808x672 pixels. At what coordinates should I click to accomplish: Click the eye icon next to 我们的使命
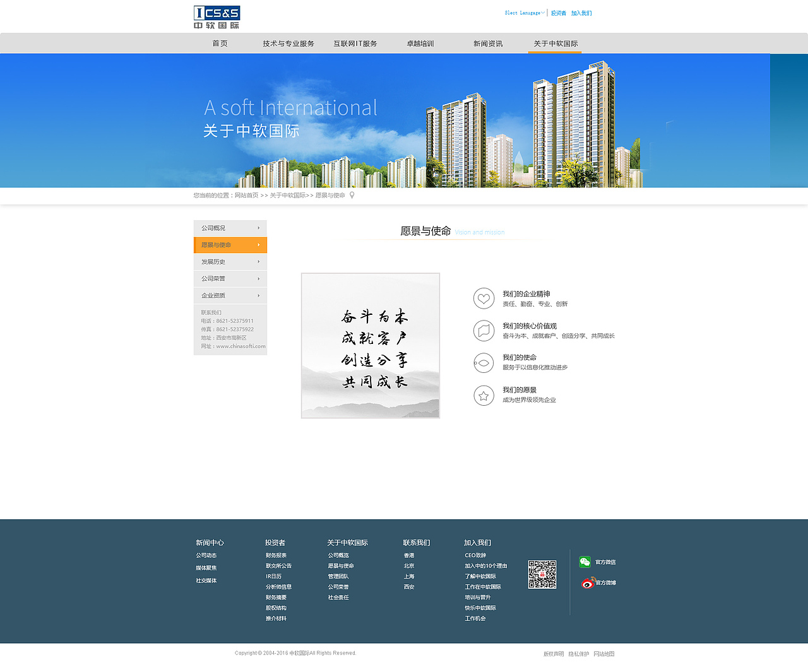(484, 363)
